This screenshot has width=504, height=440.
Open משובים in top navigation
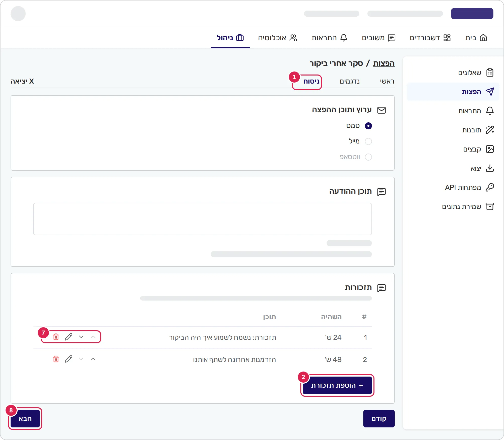click(379, 38)
